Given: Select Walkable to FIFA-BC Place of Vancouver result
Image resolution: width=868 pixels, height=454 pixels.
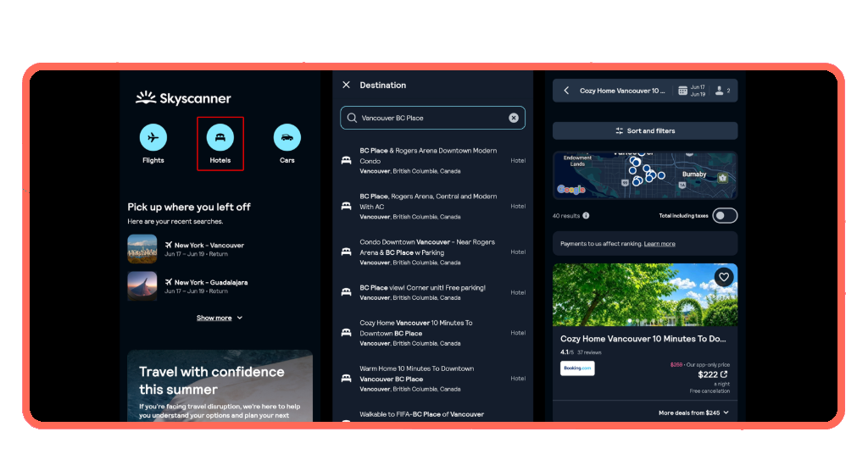Looking at the screenshot, I should coord(432,415).
